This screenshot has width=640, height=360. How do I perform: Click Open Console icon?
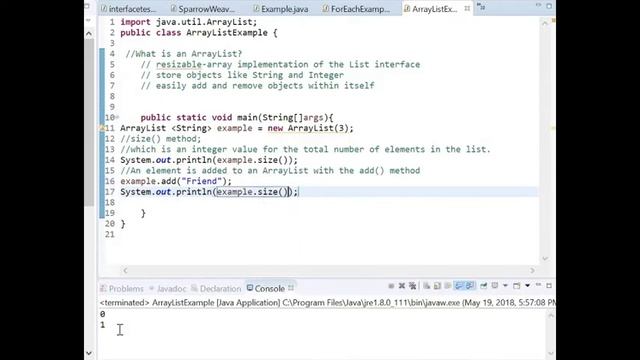point(516,286)
